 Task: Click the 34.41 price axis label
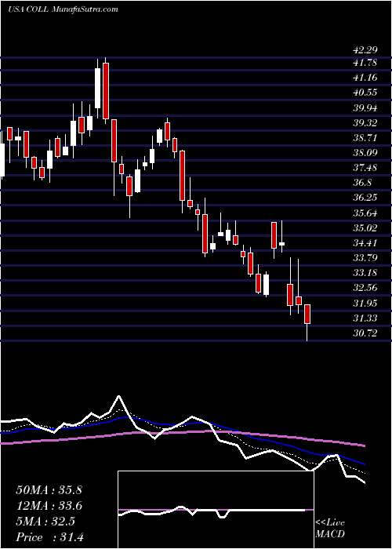[365, 242]
